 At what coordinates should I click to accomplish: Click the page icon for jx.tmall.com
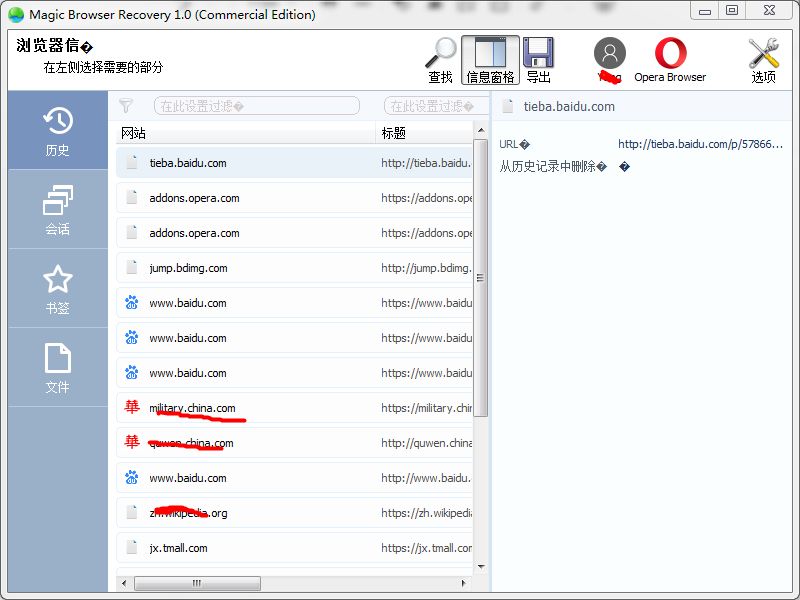[x=132, y=547]
